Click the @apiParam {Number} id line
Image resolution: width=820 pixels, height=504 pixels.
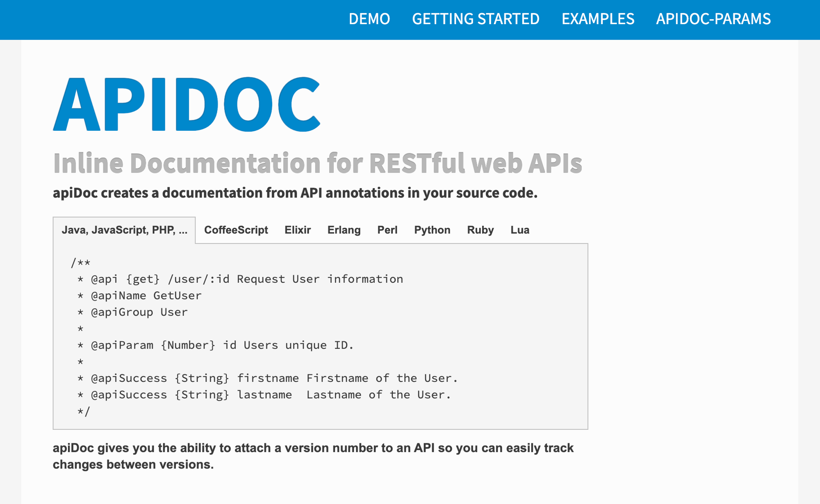pos(221,345)
